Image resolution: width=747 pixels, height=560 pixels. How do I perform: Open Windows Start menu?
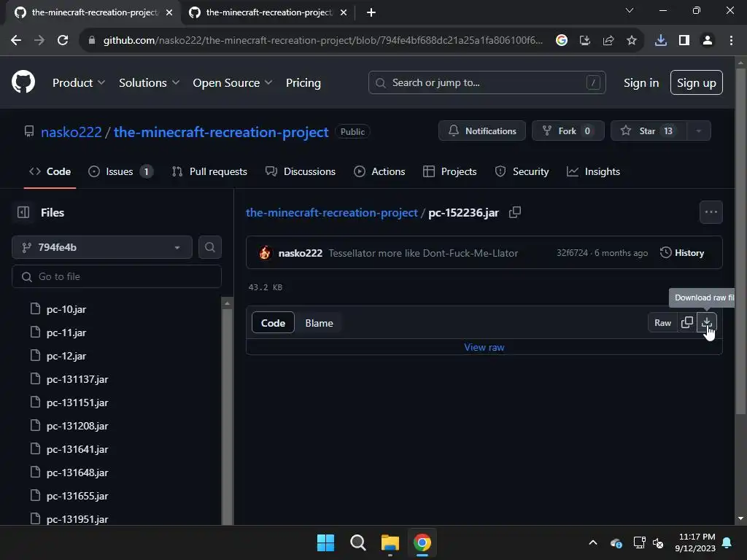(x=326, y=542)
